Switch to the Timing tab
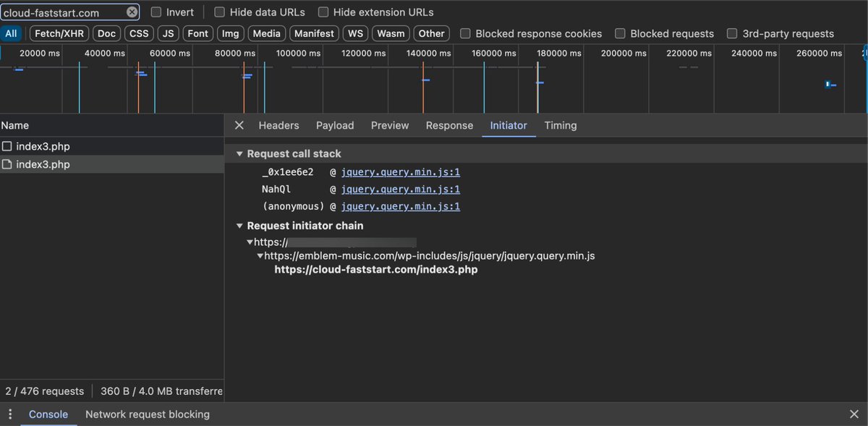The image size is (868, 426). [561, 125]
